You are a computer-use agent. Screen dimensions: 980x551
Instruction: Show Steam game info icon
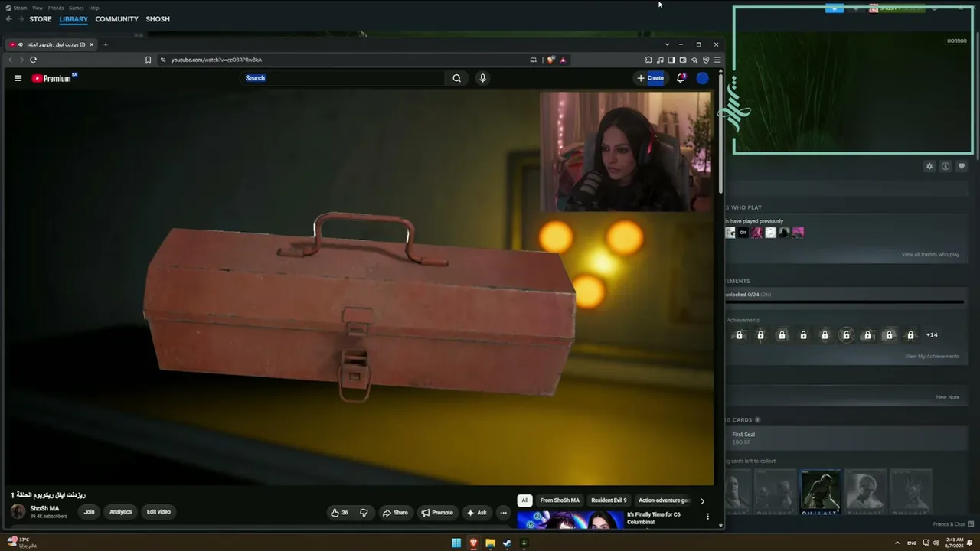click(x=946, y=166)
